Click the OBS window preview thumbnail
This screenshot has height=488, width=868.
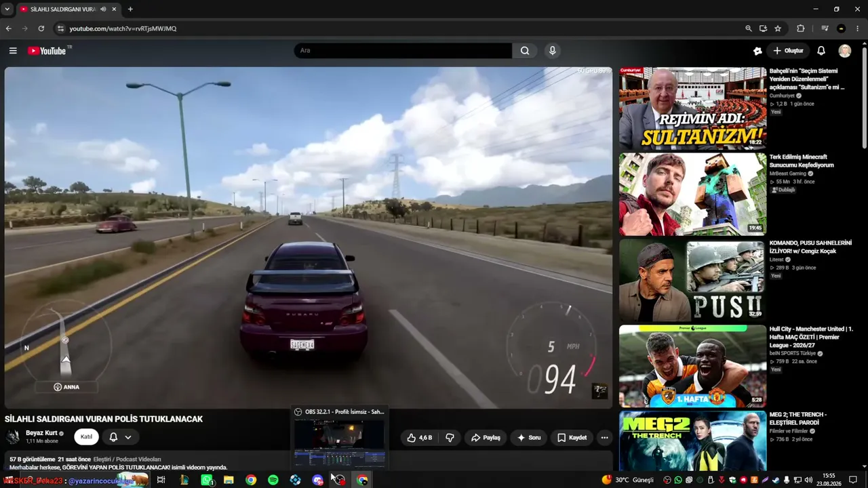339,443
